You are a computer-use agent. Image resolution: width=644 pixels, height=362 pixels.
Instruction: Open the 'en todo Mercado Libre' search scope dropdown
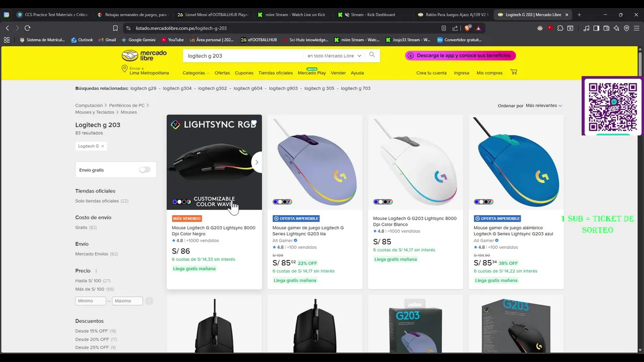coord(335,56)
